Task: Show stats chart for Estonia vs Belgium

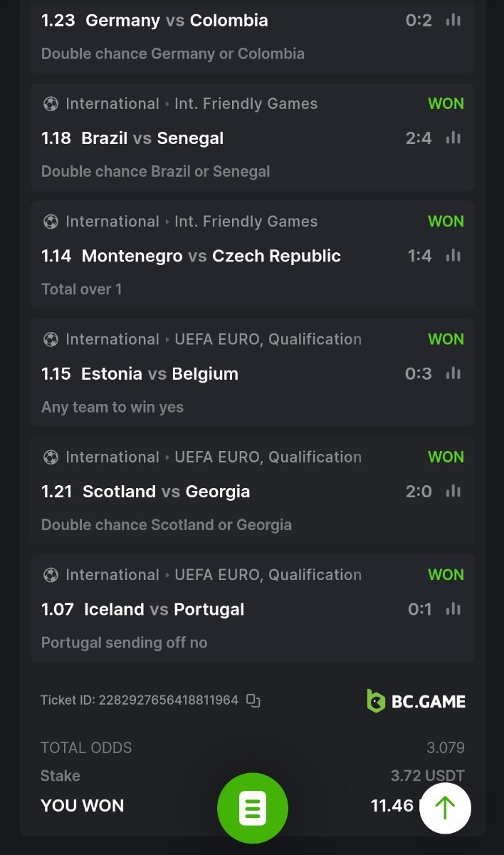Action: [453, 373]
